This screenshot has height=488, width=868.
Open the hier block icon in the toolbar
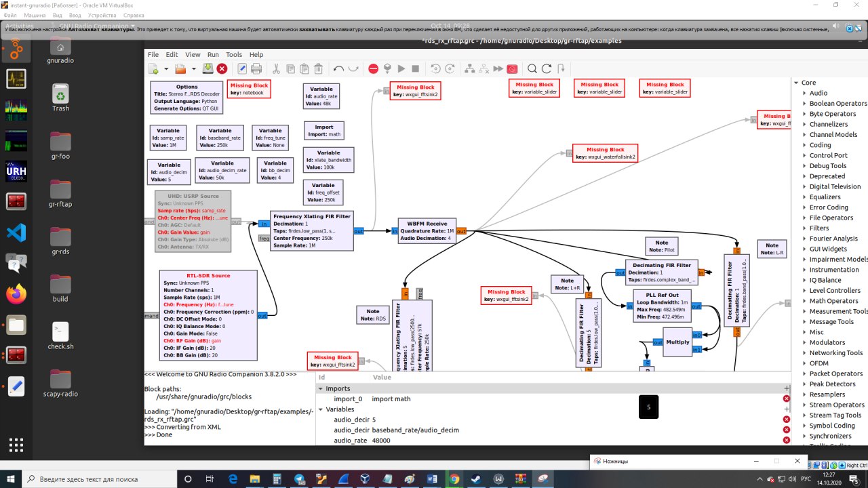(x=560, y=68)
